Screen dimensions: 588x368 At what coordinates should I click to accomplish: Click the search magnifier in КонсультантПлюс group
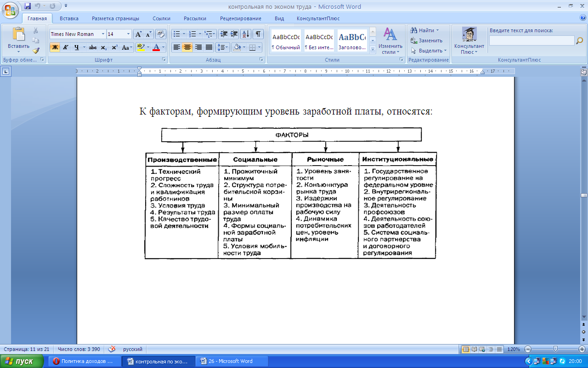click(x=580, y=40)
